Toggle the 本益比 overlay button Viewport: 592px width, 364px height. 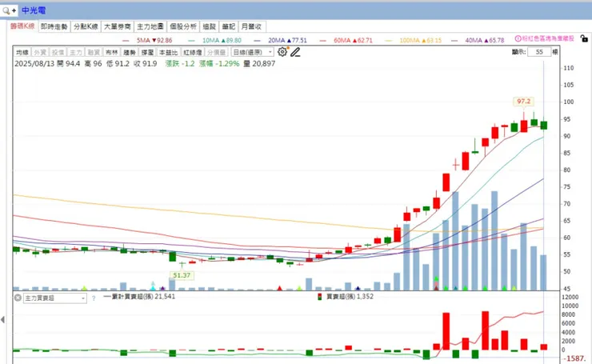168,53
